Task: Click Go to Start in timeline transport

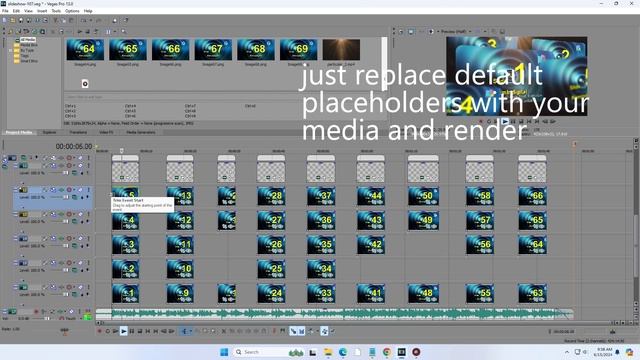Action: point(148,331)
